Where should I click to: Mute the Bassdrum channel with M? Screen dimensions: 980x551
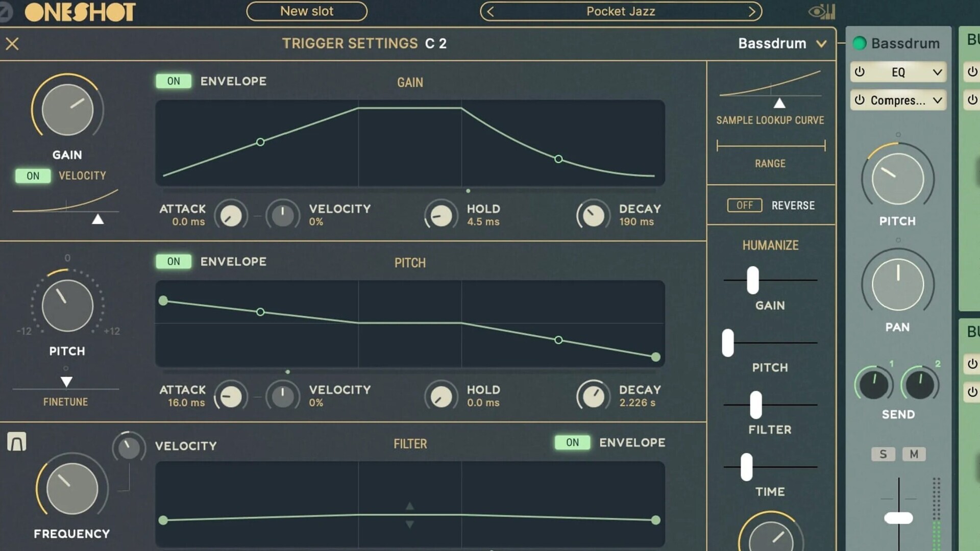click(914, 454)
